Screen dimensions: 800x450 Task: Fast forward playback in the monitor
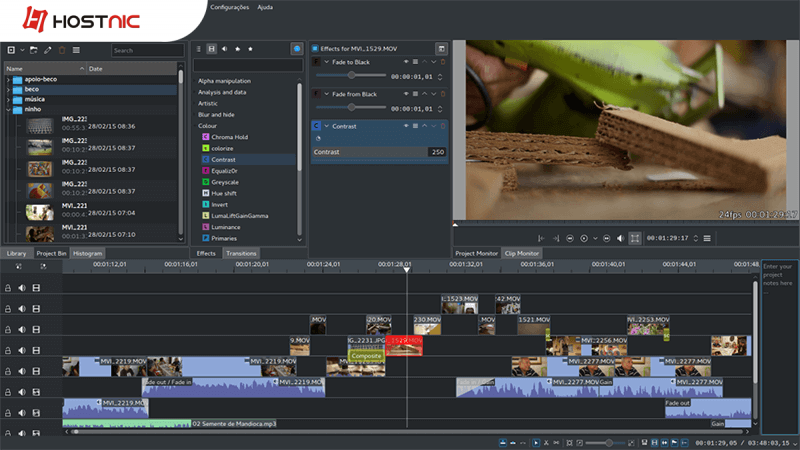pyautogui.click(x=607, y=238)
